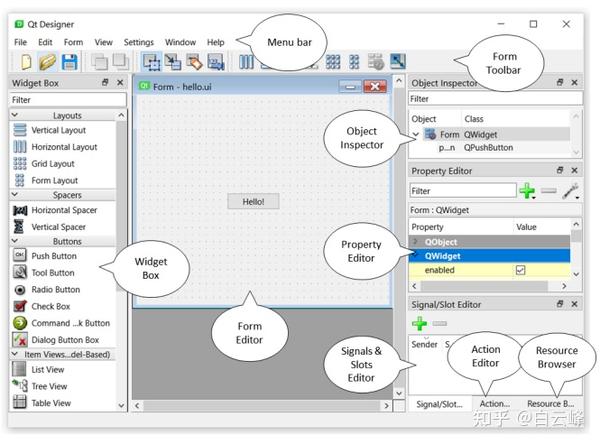This screenshot has height=444, width=600.
Task: Click the Break Layout toolbar icon
Action: click(376, 62)
